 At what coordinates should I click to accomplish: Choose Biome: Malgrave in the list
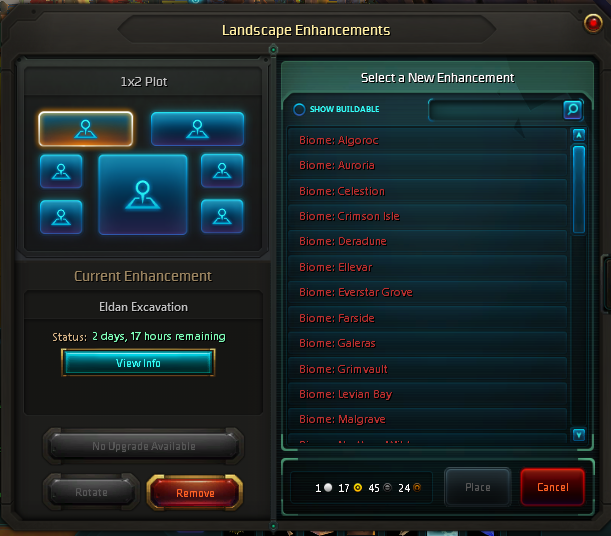pyautogui.click(x=427, y=419)
